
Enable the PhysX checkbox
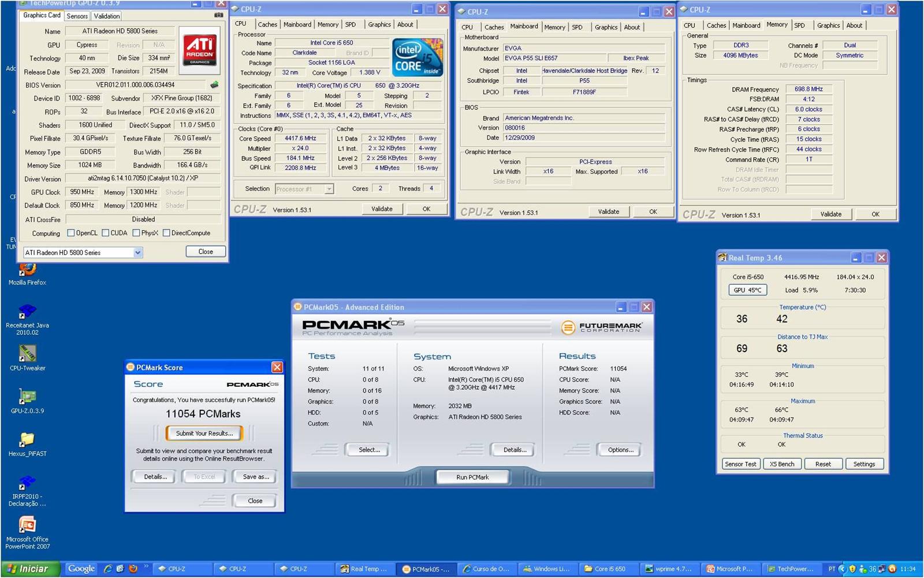point(136,233)
